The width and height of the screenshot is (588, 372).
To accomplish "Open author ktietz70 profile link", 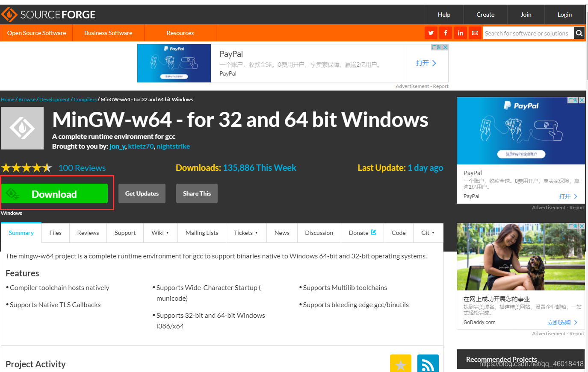I will coord(141,146).
